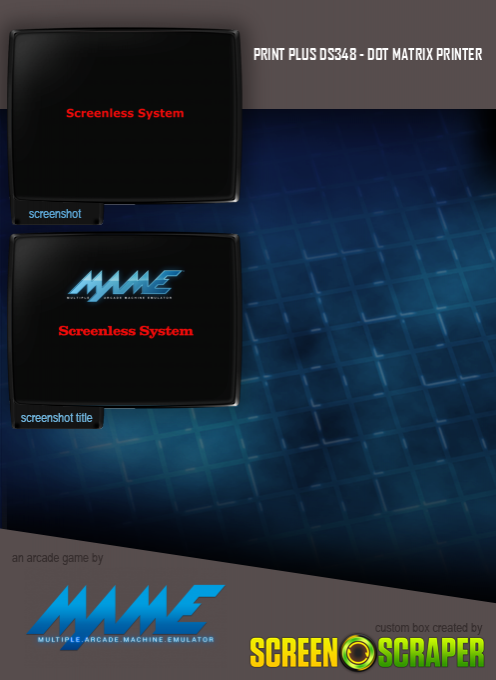This screenshot has height=680, width=496.
Task: Click the "PRINT PLUS" words in the header
Action: [x=285, y=55]
